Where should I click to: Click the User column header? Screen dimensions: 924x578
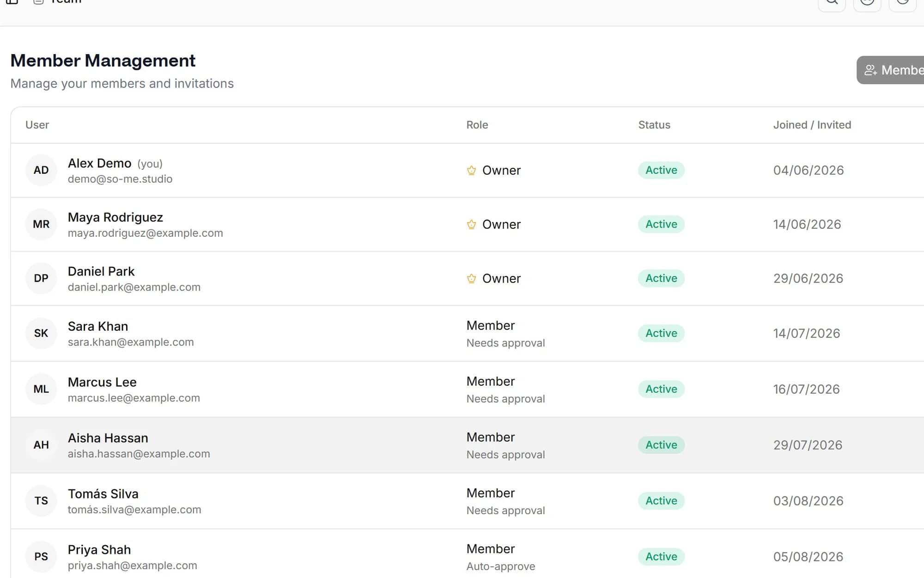click(x=37, y=125)
